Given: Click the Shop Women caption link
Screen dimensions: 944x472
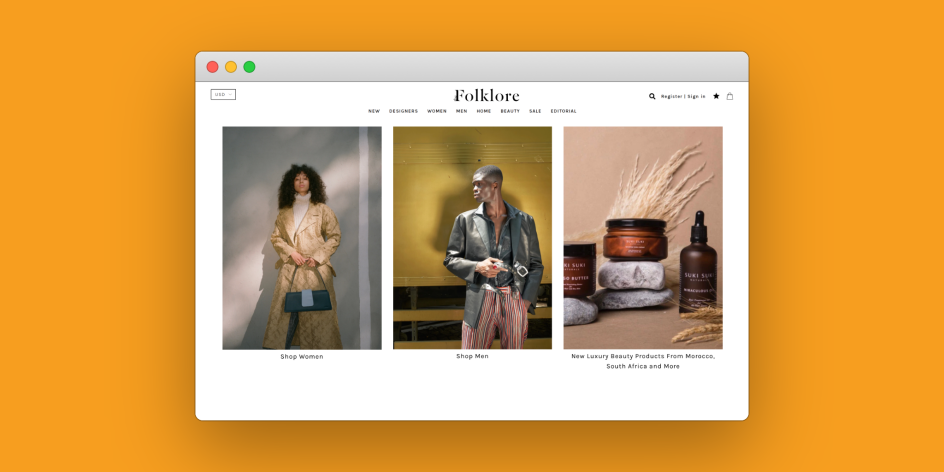Looking at the screenshot, I should [301, 357].
